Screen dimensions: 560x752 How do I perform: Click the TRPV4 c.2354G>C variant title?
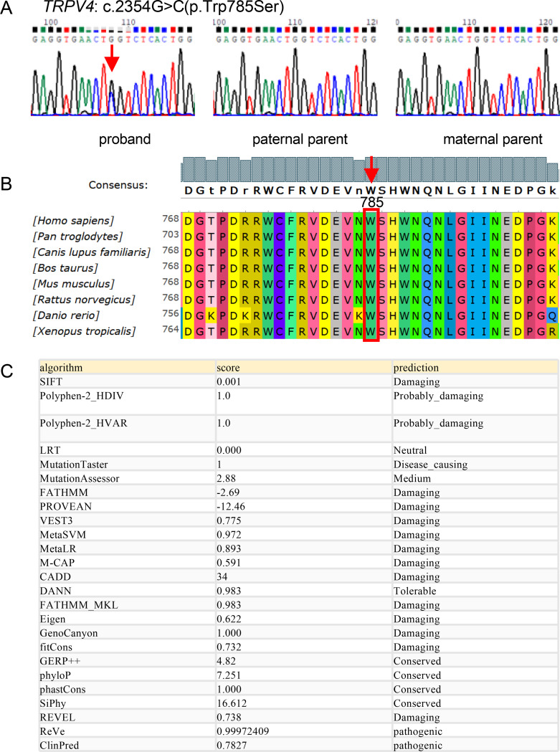(x=163, y=8)
